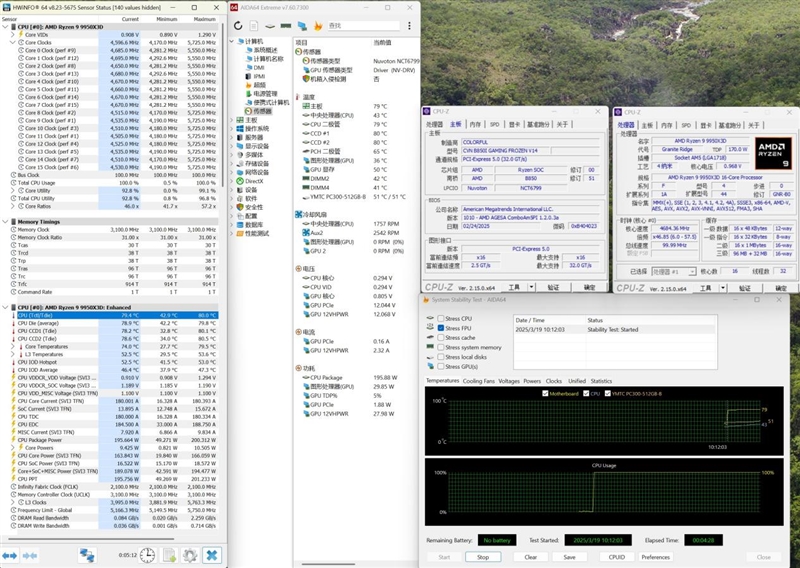Click HWiNFO vertical scrollbar thumb
Screen dimensions: 800x568
click(x=222, y=105)
